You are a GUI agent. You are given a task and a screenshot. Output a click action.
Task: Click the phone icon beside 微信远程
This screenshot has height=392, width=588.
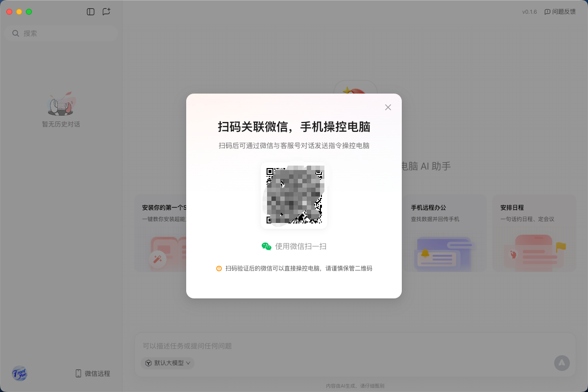[x=78, y=373]
